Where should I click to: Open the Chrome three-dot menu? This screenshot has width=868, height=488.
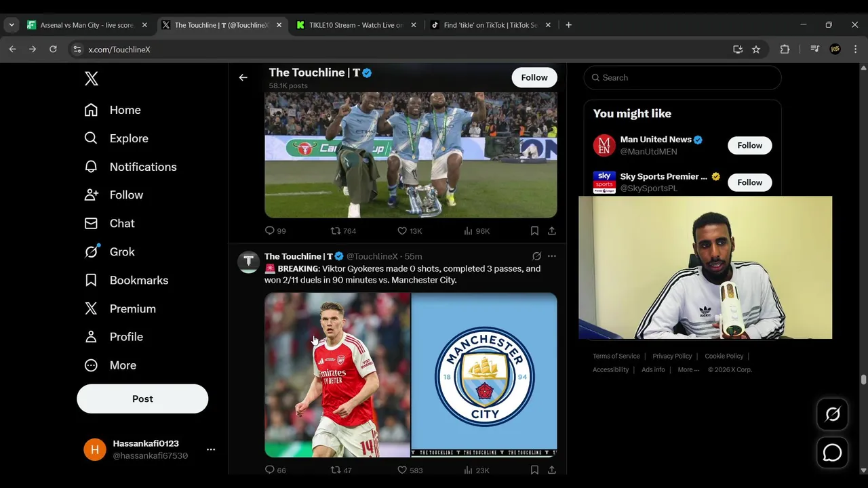coord(855,49)
